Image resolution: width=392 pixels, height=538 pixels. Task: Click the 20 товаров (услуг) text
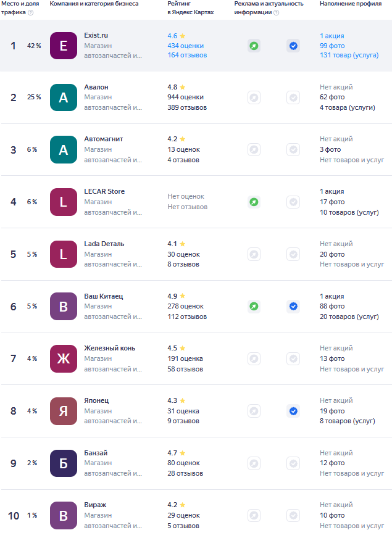[x=349, y=317]
